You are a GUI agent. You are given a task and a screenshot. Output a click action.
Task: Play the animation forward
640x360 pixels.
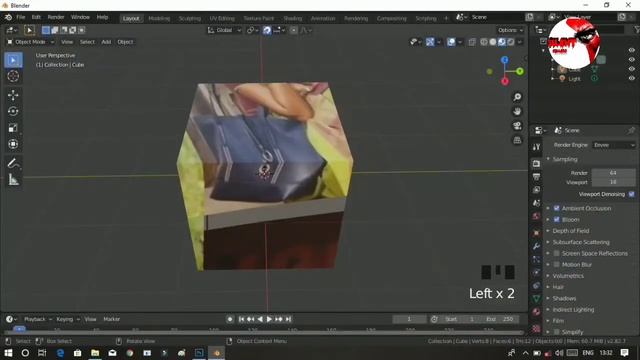coord(269,319)
